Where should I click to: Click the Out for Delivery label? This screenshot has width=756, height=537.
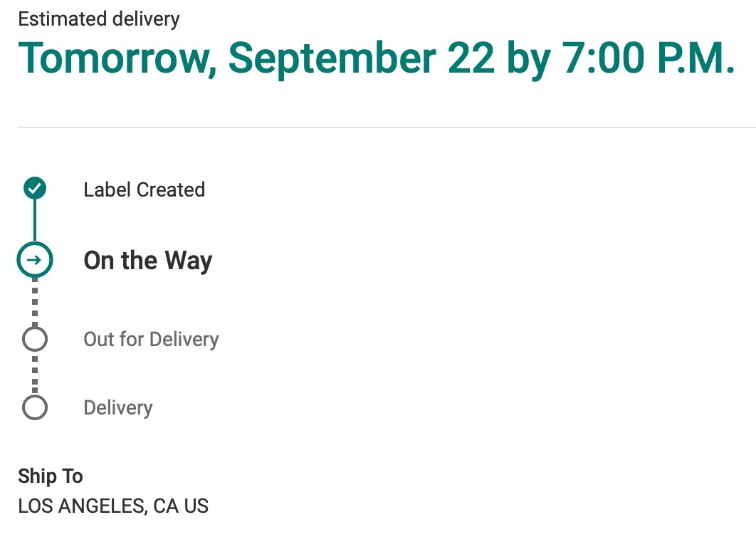tap(151, 339)
